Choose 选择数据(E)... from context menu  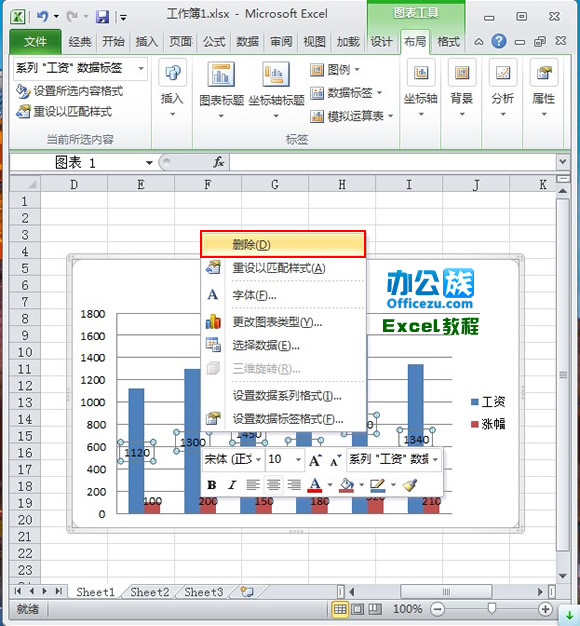pyautogui.click(x=283, y=345)
